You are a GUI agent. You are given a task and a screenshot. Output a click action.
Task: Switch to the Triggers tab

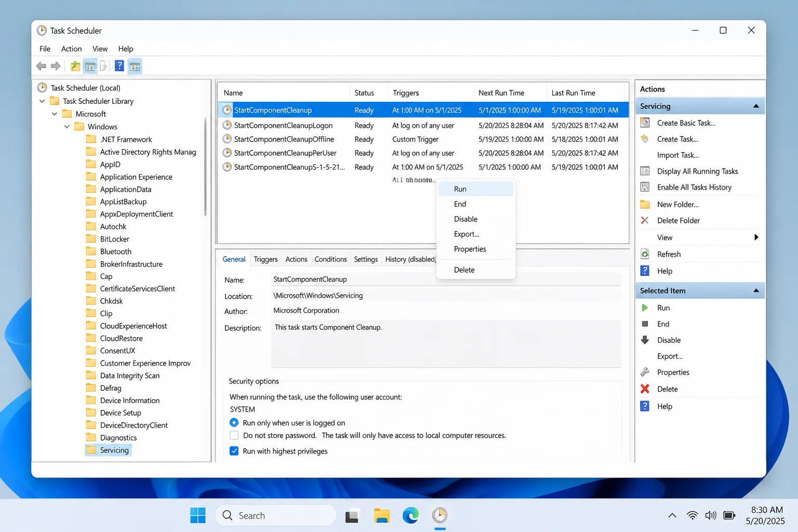tap(265, 259)
